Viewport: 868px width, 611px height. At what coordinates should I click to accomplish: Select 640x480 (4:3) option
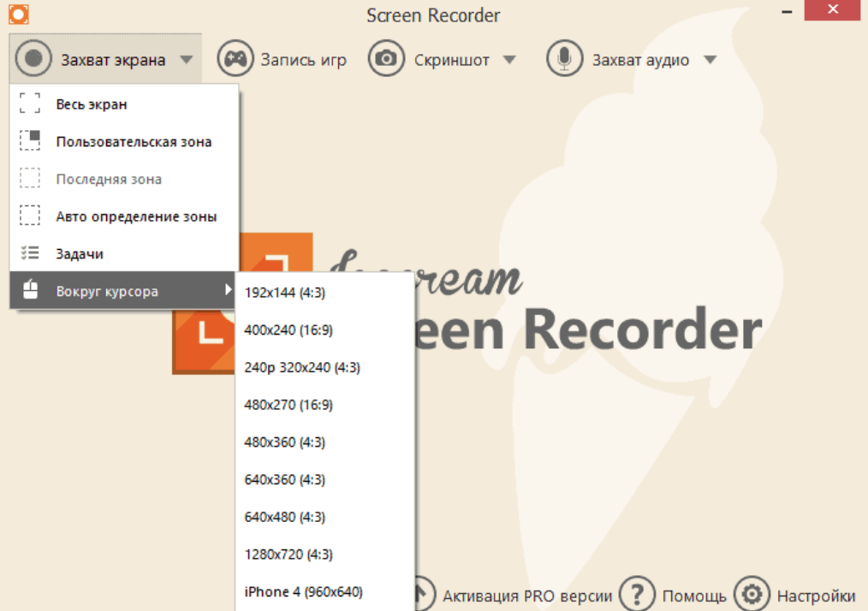(x=325, y=516)
